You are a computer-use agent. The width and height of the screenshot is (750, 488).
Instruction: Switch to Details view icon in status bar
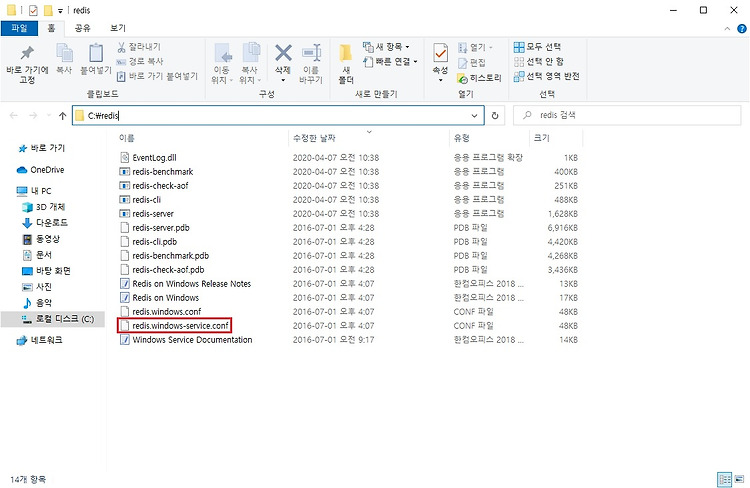[x=725, y=479]
